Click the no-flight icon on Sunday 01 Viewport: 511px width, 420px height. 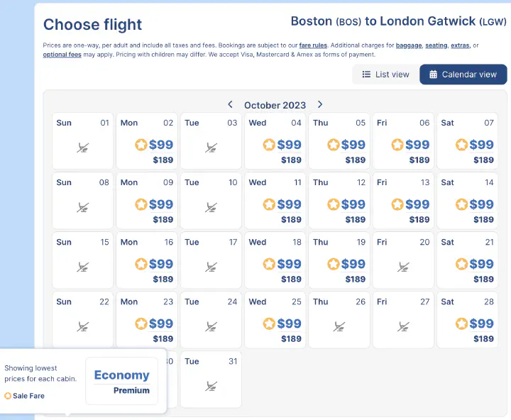tap(84, 148)
